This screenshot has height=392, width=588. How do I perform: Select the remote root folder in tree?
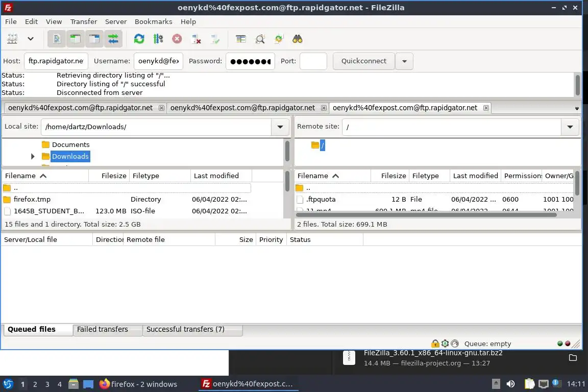pyautogui.click(x=322, y=145)
